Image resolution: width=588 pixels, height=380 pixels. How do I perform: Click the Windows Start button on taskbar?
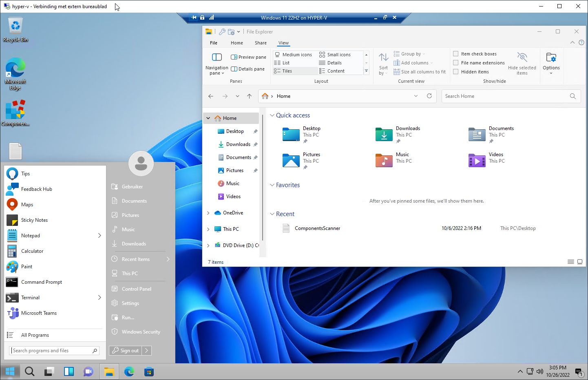click(x=10, y=371)
